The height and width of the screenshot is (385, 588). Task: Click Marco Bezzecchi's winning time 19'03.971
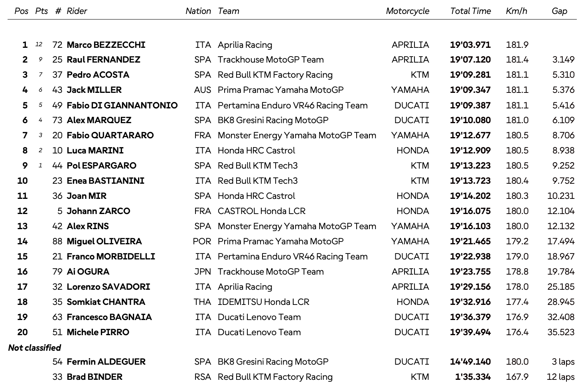470,45
